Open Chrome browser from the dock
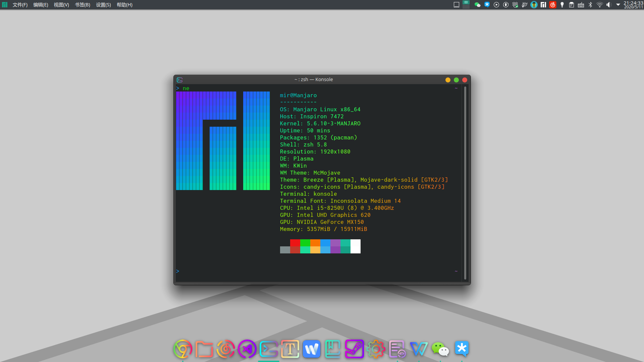Viewport: 644px width, 362px height. [x=182, y=349]
